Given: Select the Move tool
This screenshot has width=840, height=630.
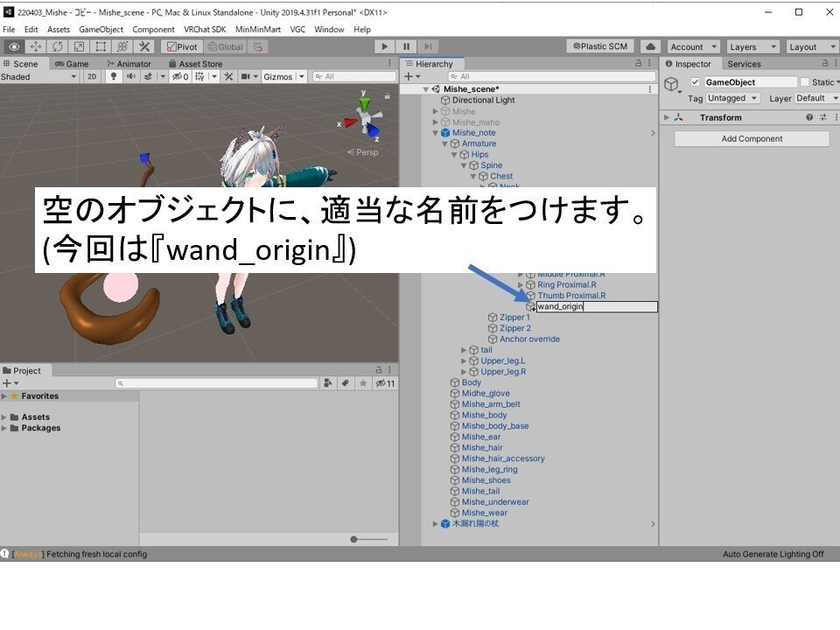Looking at the screenshot, I should [35, 46].
